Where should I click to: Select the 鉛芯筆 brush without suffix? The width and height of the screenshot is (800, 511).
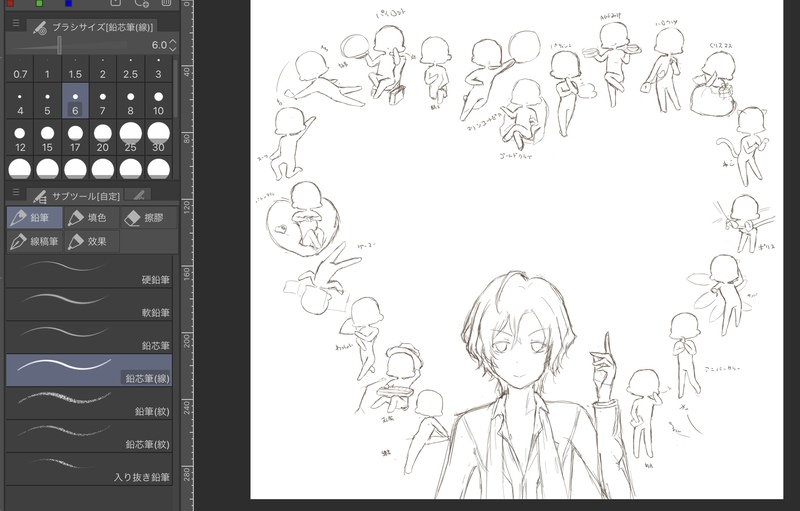click(x=89, y=337)
